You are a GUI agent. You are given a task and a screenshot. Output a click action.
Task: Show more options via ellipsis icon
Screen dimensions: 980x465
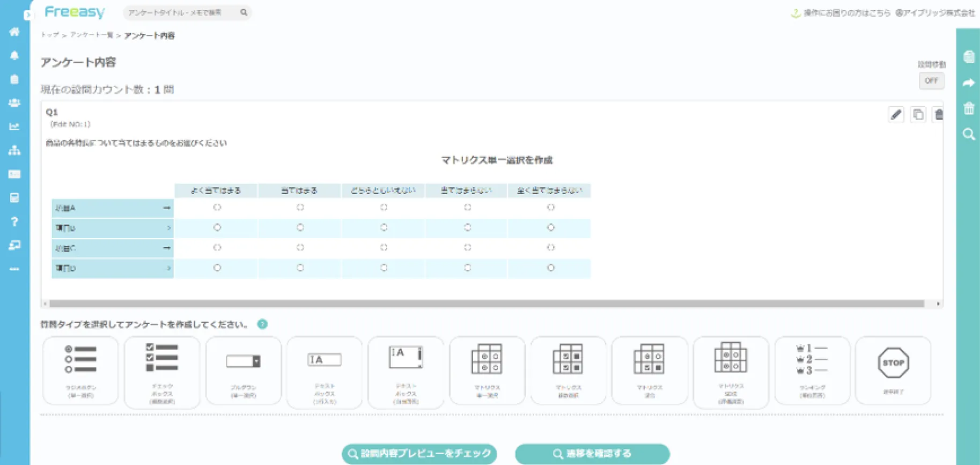[x=14, y=269]
